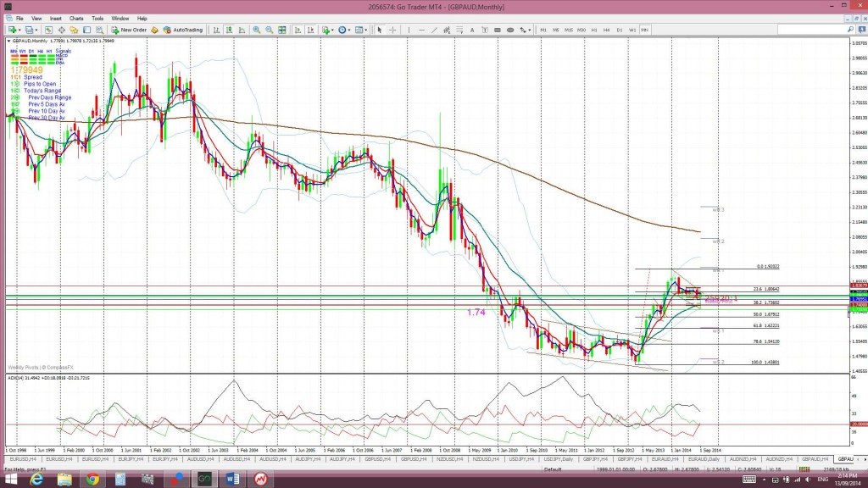The height and width of the screenshot is (488, 868).
Task: Select the crosshair tool
Action: click(392, 30)
